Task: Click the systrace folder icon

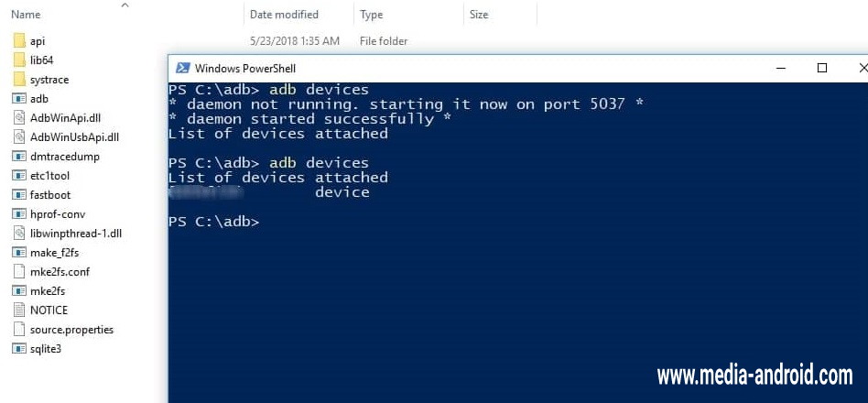Action: (x=19, y=80)
